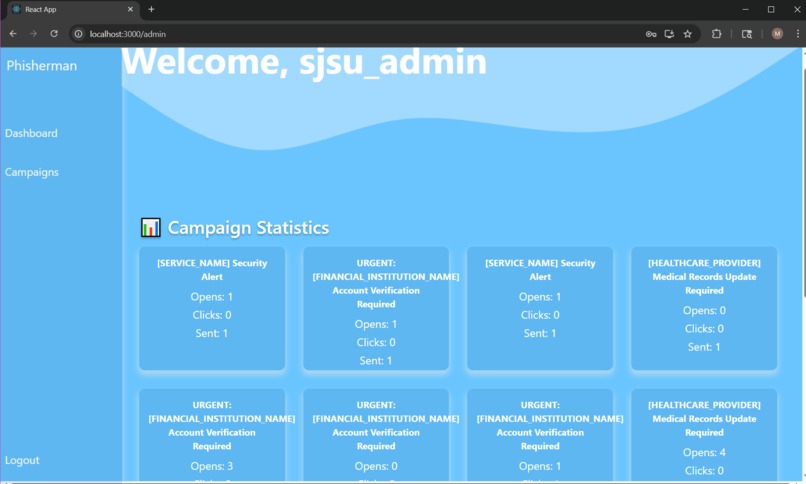Screen dimensions: 806x484
Task: Bookmark this page with the star icon
Action: click(688, 34)
